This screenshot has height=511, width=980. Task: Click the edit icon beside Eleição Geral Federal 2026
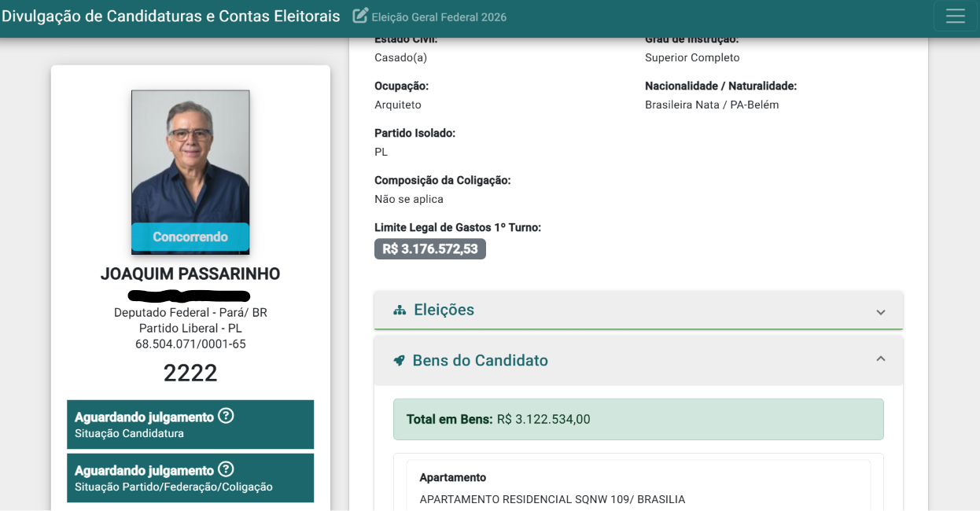pyautogui.click(x=360, y=16)
